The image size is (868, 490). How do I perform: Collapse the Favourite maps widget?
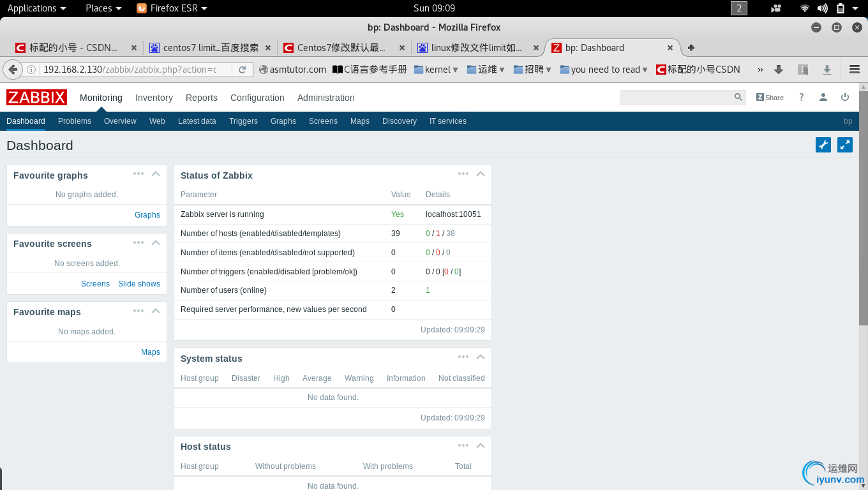[156, 311]
